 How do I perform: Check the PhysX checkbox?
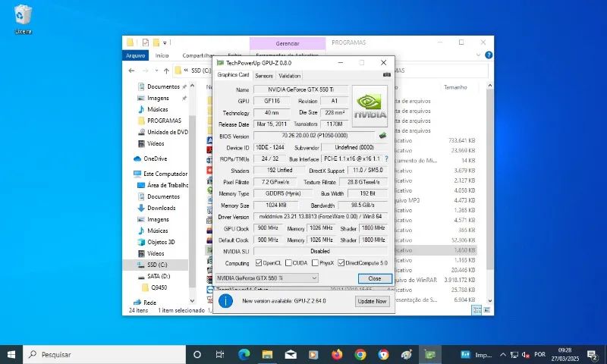pyautogui.click(x=315, y=263)
